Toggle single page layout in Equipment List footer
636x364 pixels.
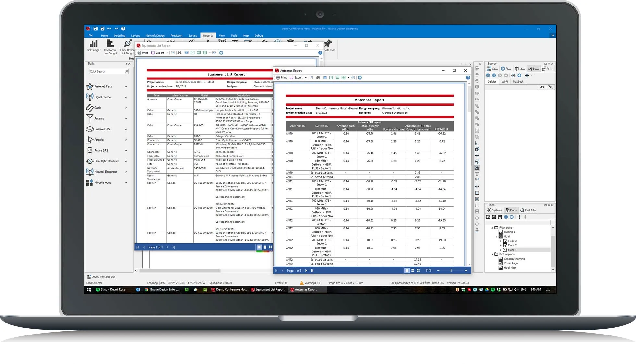tap(259, 247)
